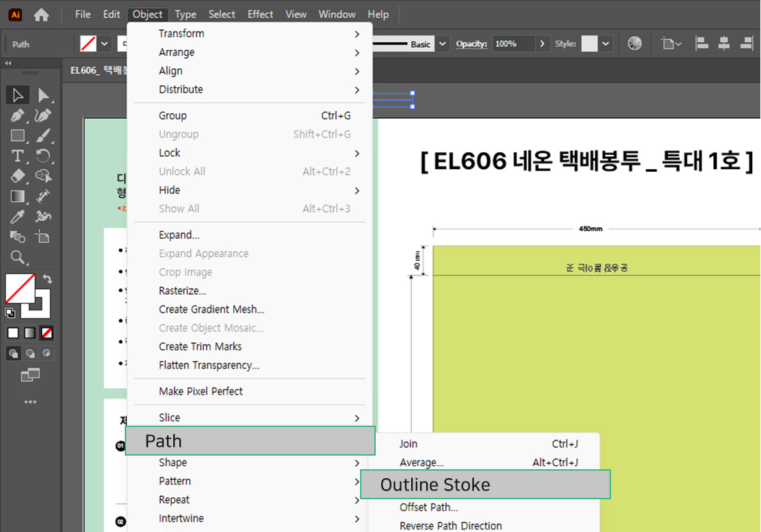Choose Group from Object menu
Viewport: 761px width, 532px height.
[x=250, y=115]
